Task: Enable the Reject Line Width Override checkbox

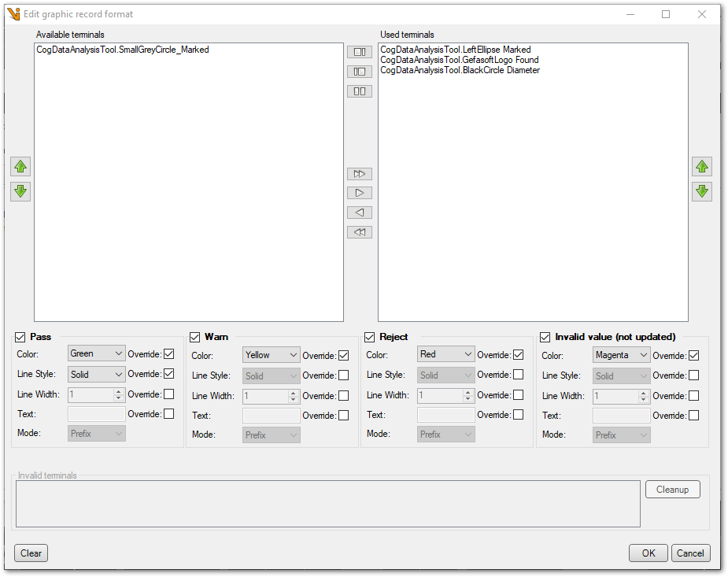Action: pos(519,394)
